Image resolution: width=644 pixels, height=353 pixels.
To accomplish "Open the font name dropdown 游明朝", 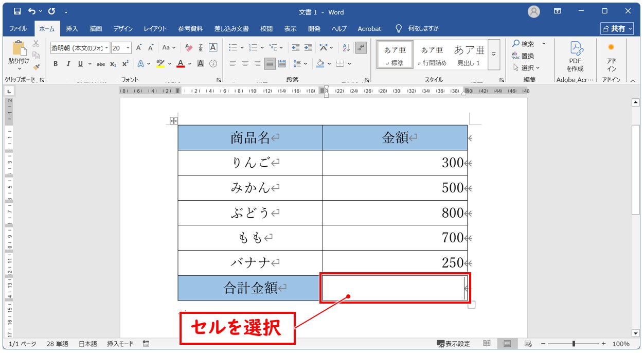I will pos(80,48).
